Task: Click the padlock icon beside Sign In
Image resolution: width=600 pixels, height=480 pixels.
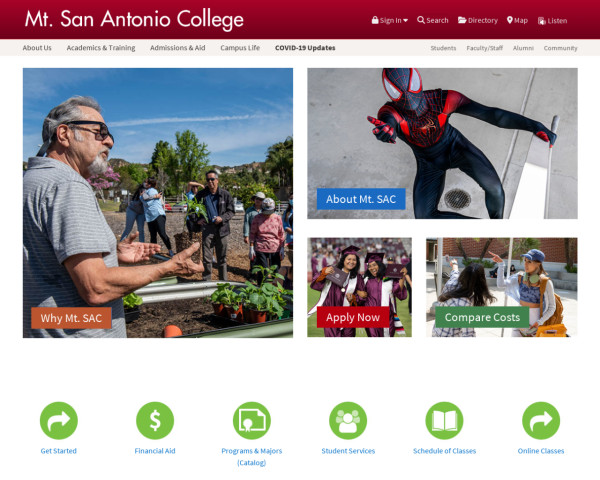Action: click(x=375, y=20)
